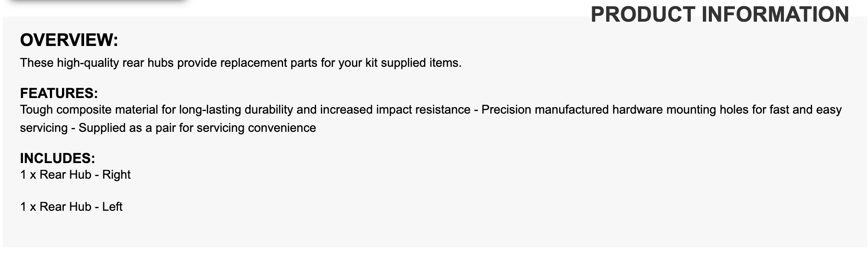
Task: Click the INCLUDES heading
Action: click(58, 158)
